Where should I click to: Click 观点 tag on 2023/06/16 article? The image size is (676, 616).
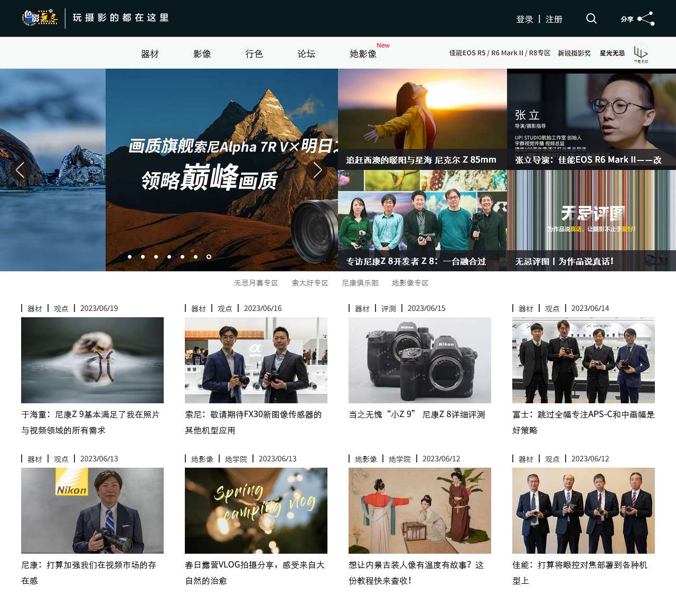[x=225, y=309]
